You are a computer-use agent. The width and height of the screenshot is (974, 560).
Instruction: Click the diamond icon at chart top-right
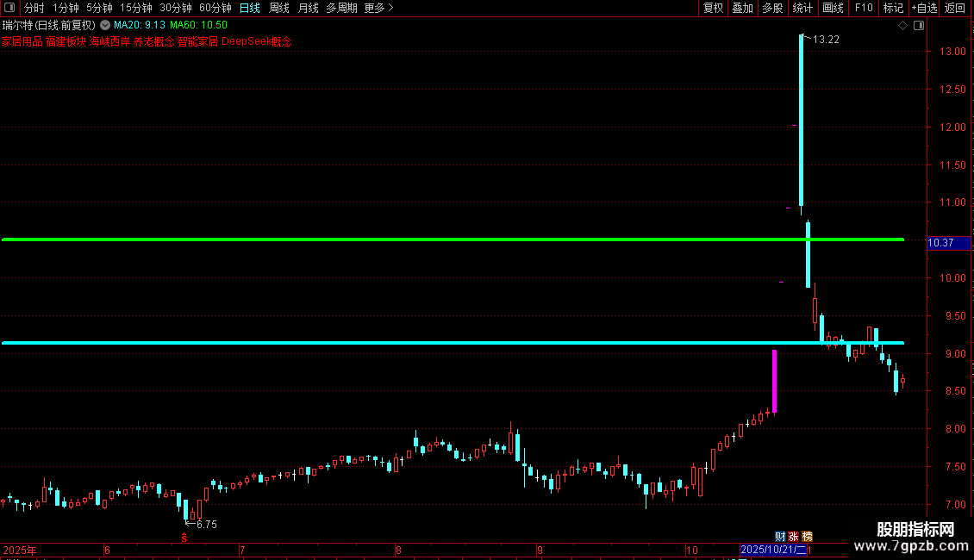click(x=903, y=26)
